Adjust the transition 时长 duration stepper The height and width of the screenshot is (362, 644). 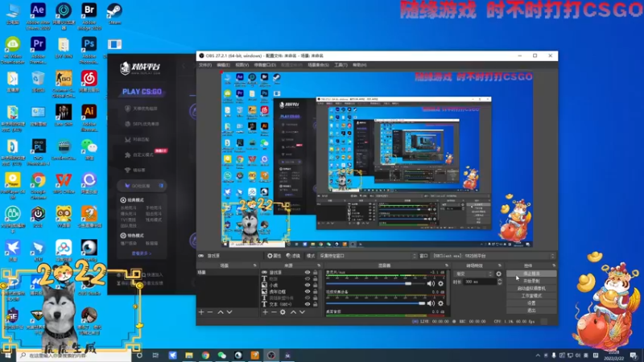(499, 282)
